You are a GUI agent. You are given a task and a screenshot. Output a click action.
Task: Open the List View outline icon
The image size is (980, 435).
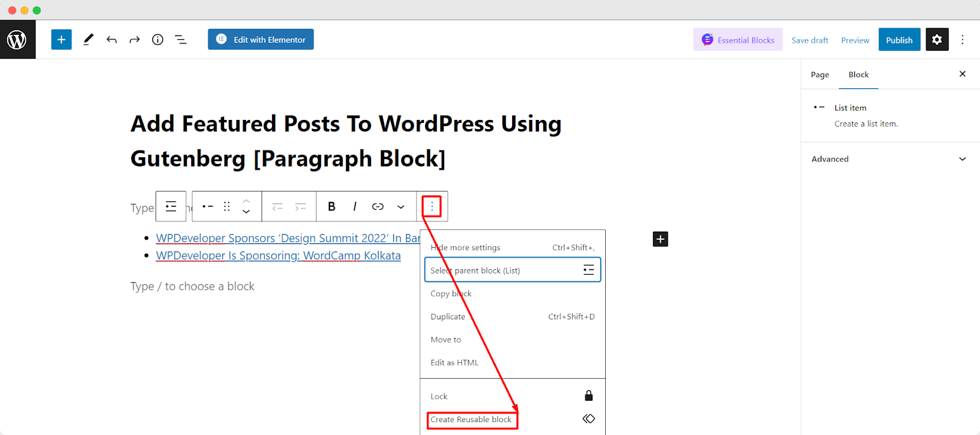[x=181, y=40]
